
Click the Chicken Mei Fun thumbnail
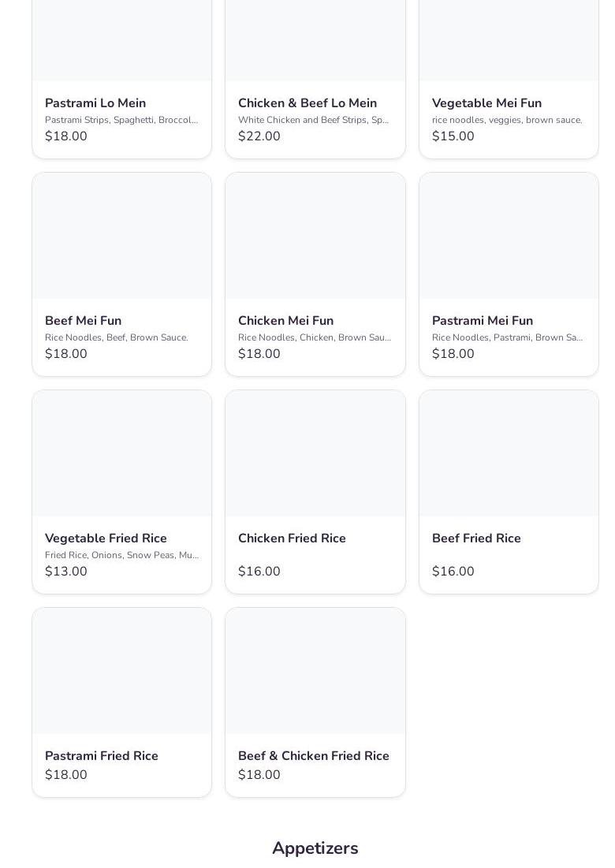pos(315,236)
